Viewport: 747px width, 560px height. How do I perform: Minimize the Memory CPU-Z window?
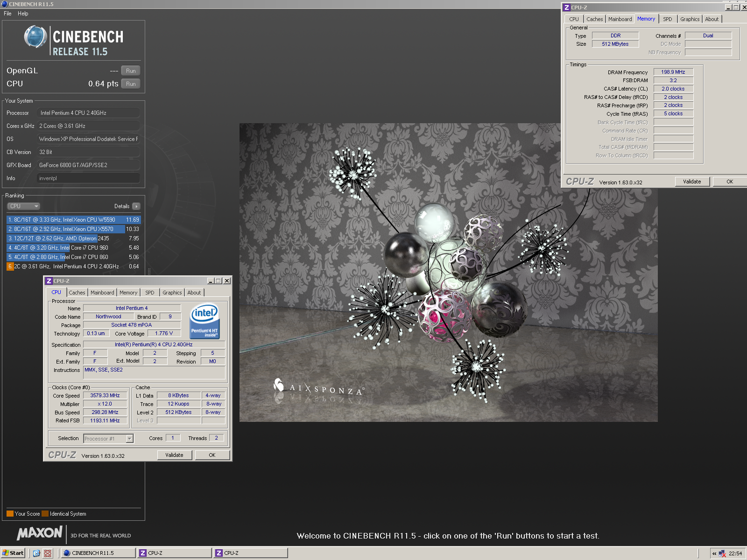click(728, 7)
